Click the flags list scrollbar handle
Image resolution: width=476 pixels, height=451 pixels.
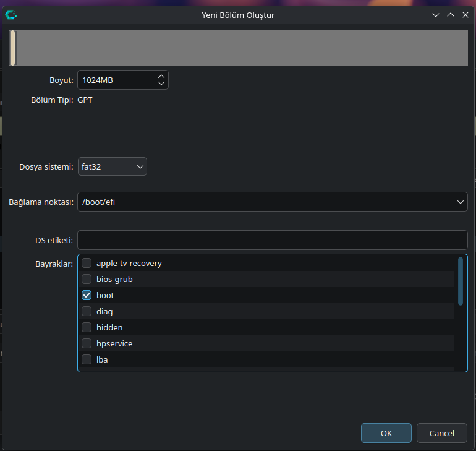461,281
